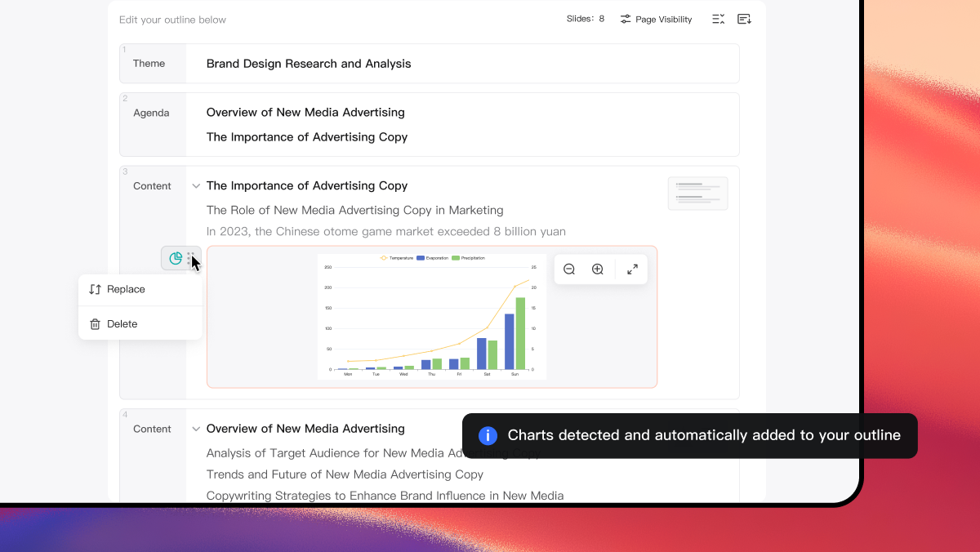Viewport: 980px width, 552px height.
Task: Zoom in the chart preview
Action: 598,269
